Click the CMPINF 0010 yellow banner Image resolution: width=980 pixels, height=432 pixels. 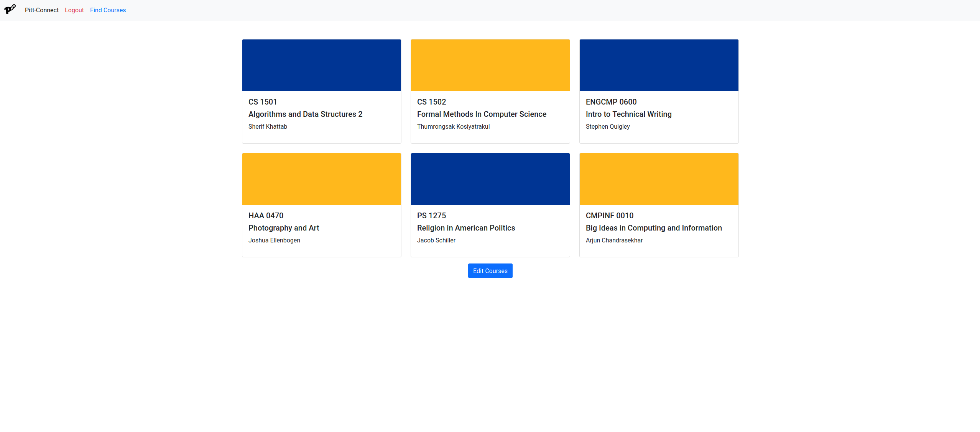(x=659, y=179)
